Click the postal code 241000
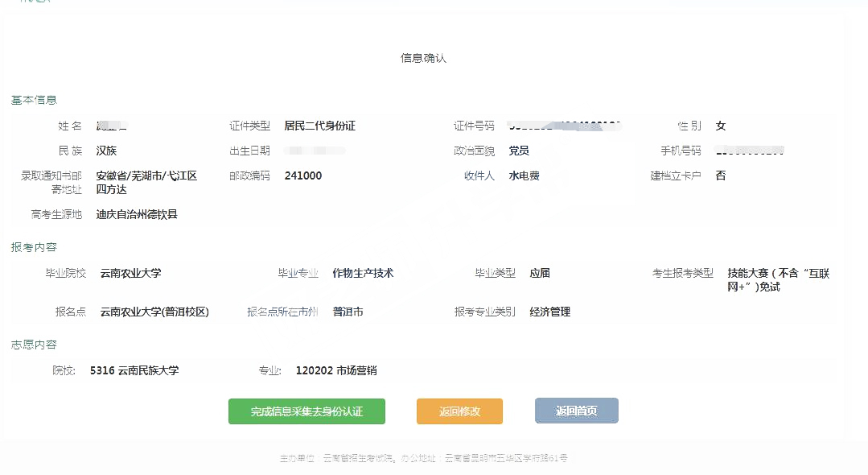 point(303,176)
